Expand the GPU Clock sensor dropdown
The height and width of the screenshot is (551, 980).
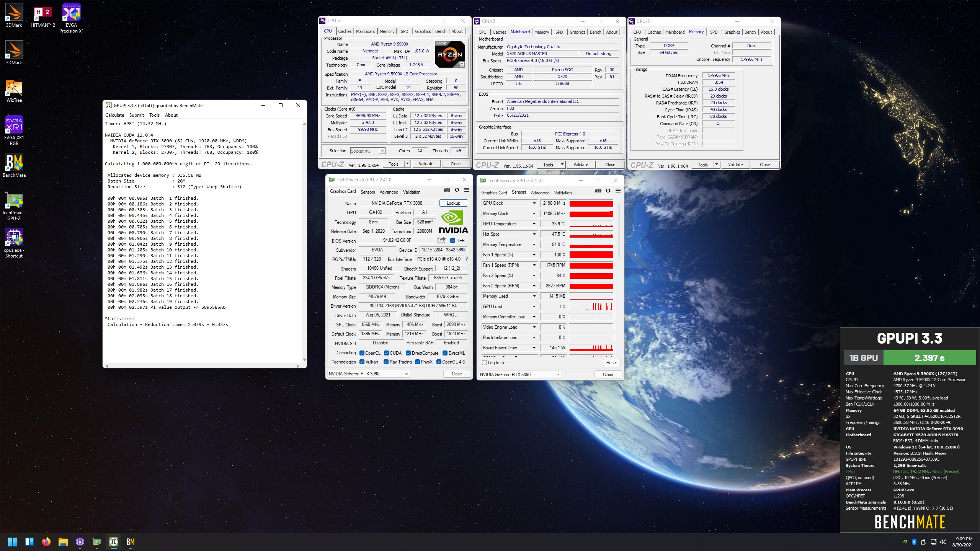(534, 203)
